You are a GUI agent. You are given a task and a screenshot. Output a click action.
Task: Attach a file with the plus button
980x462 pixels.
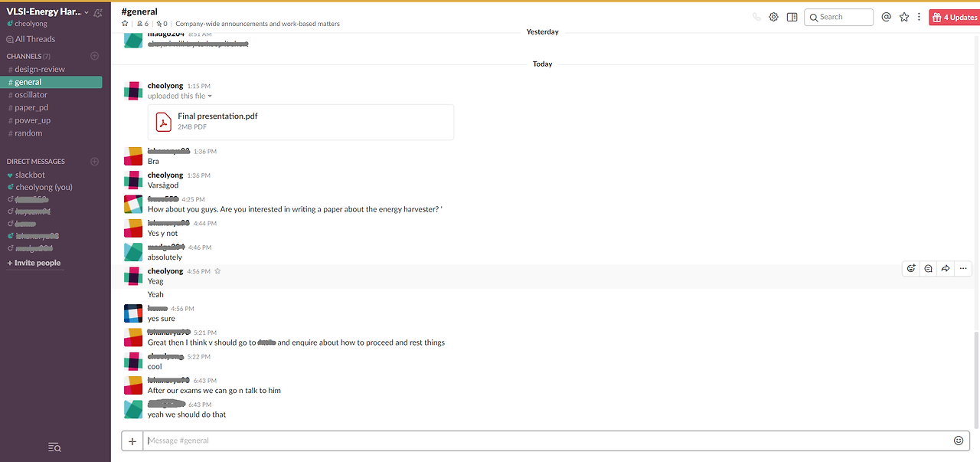click(132, 441)
